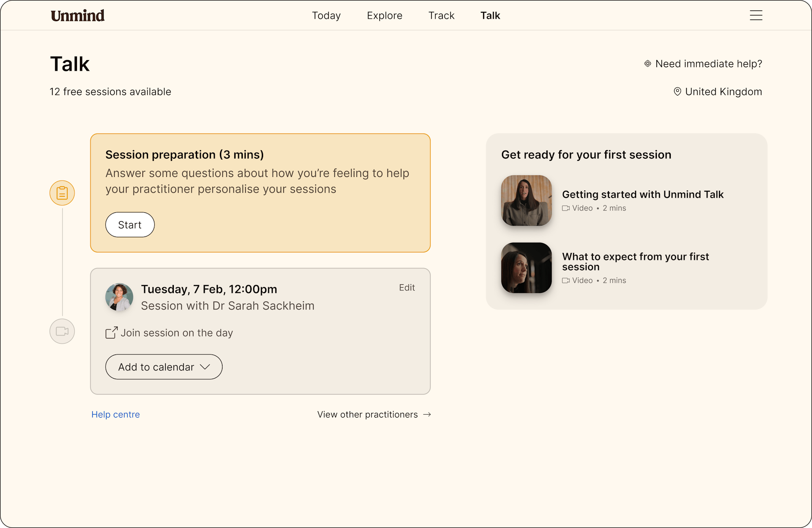Click the chevron on Add to calendar
This screenshot has width=812, height=528.
pos(205,367)
